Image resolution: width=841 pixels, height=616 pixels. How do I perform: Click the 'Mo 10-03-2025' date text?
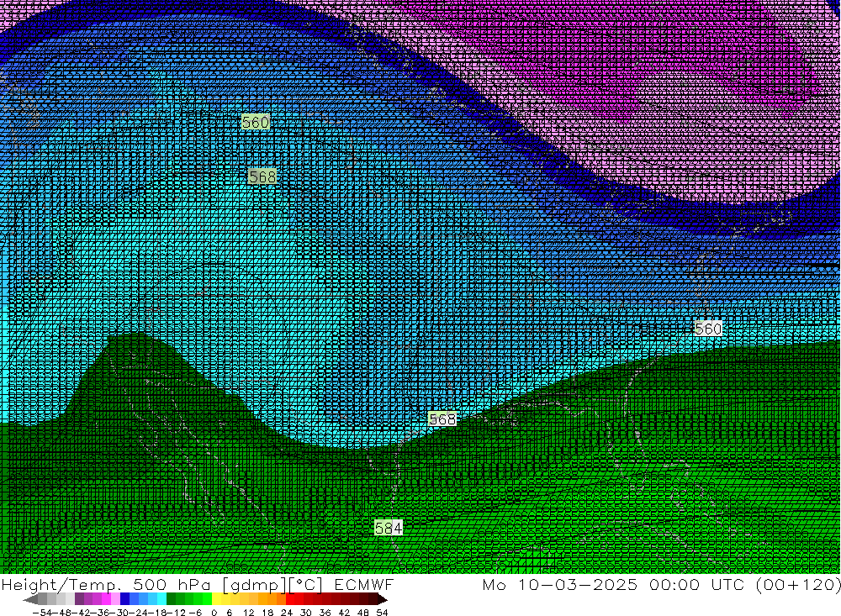point(560,584)
